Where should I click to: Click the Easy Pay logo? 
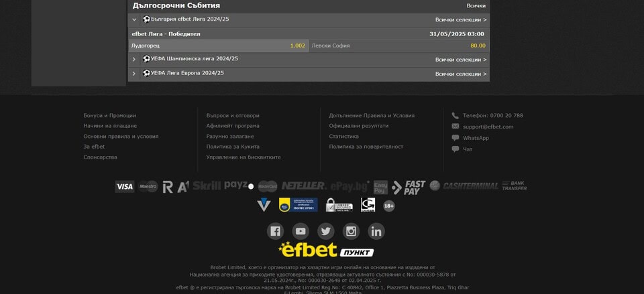click(380, 188)
